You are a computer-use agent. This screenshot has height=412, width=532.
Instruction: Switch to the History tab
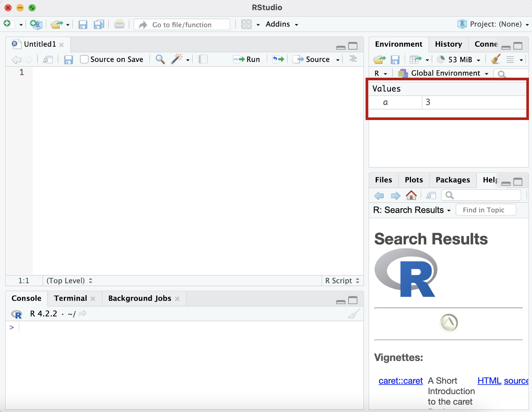coord(449,44)
